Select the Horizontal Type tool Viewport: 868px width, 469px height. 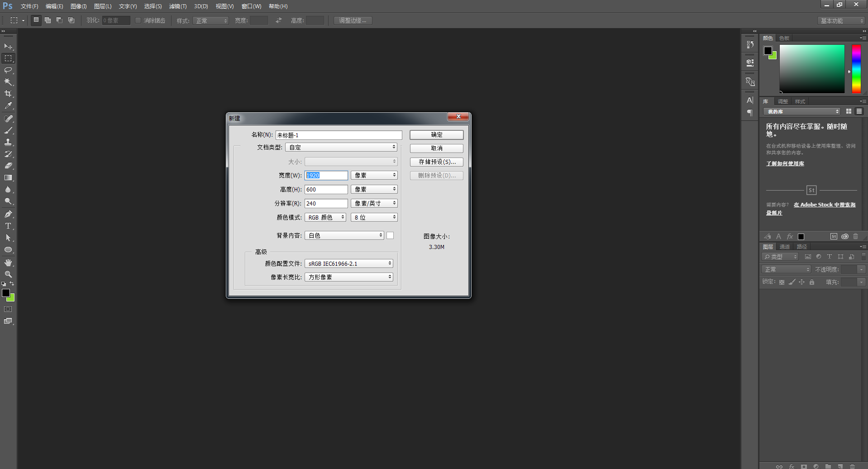(8, 226)
